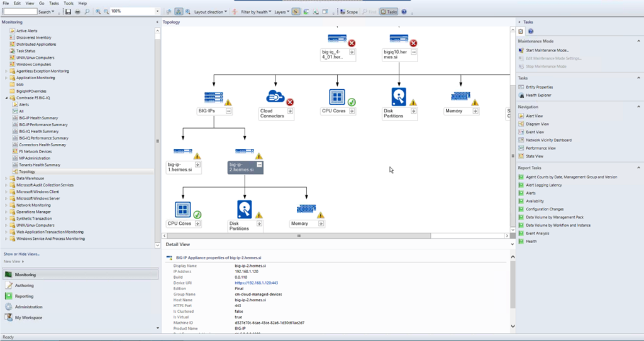Switch to the Authoring workspace
This screenshot has height=341, width=644.
tap(25, 286)
